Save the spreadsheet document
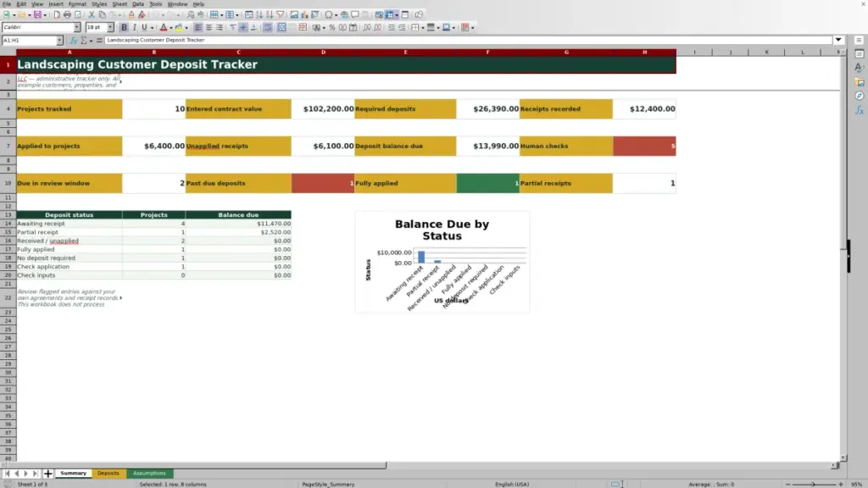 (37, 15)
